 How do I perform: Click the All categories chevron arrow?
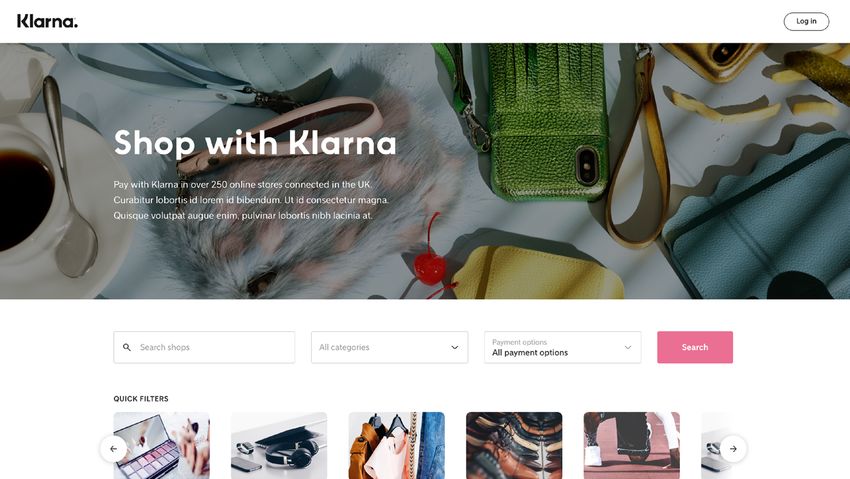pos(455,347)
